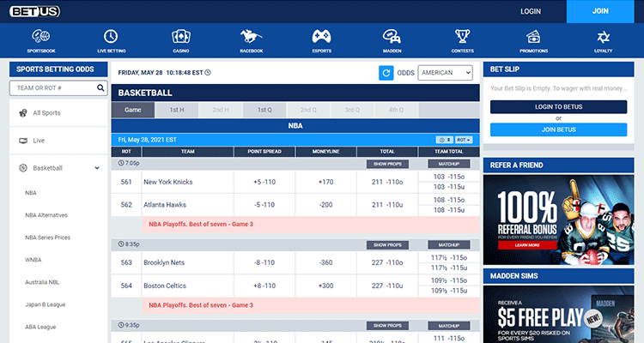Click Join BetUS button
The height and width of the screenshot is (343, 644).
click(559, 129)
